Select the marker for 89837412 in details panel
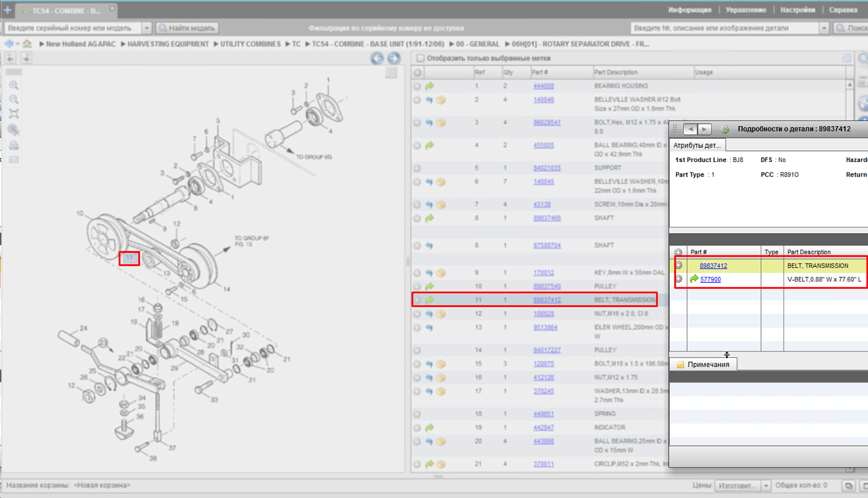The width and height of the screenshot is (868, 498). click(679, 265)
